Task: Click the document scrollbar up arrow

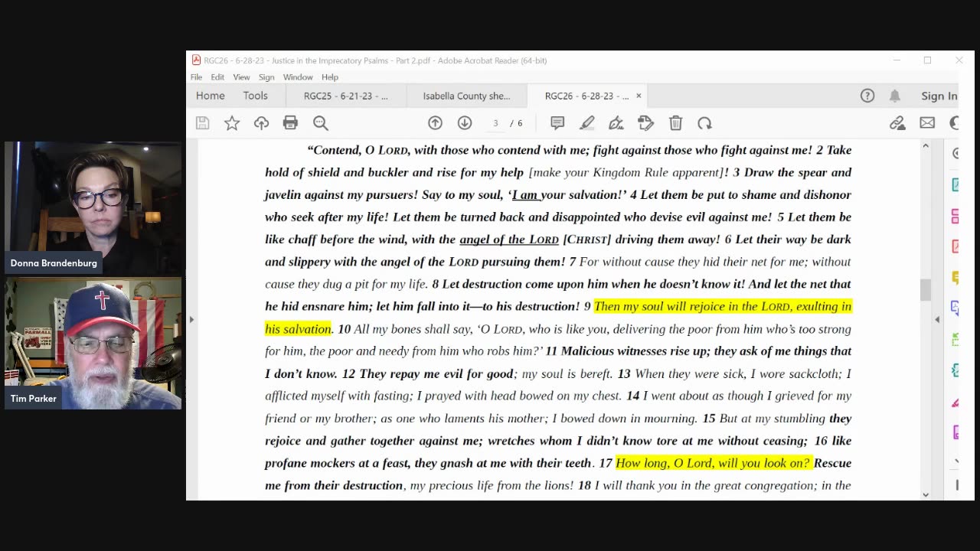Action: (x=926, y=146)
